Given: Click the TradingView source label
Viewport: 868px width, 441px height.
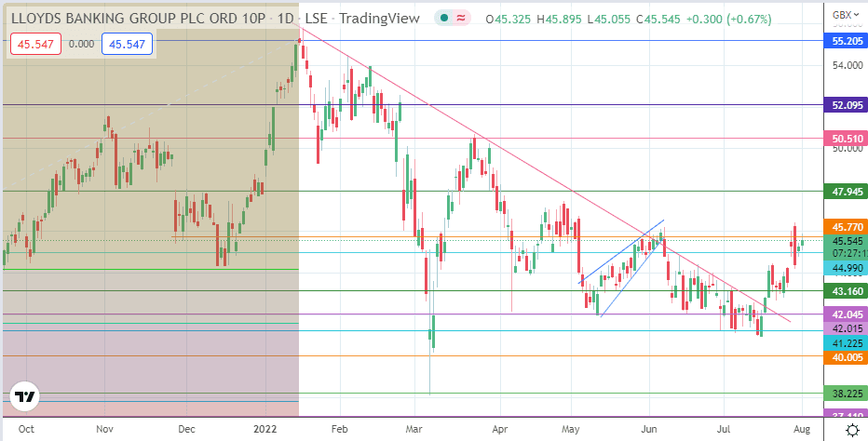Looking at the screenshot, I should [x=379, y=19].
